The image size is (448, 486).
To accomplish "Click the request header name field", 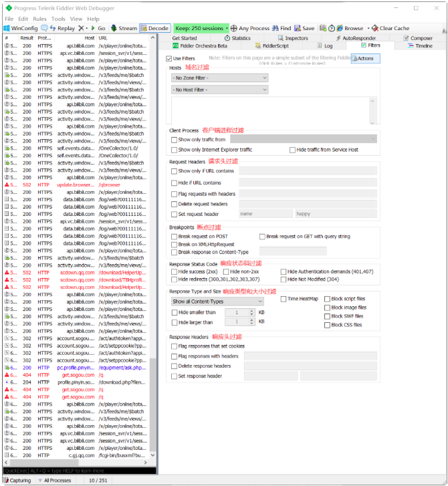I will pyautogui.click(x=266, y=214).
